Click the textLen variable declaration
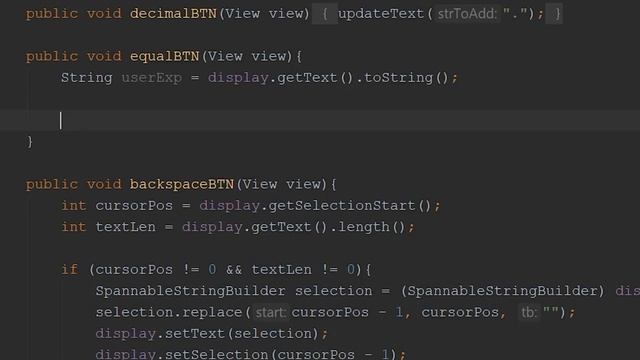The image size is (640, 360). pyautogui.click(x=125, y=227)
